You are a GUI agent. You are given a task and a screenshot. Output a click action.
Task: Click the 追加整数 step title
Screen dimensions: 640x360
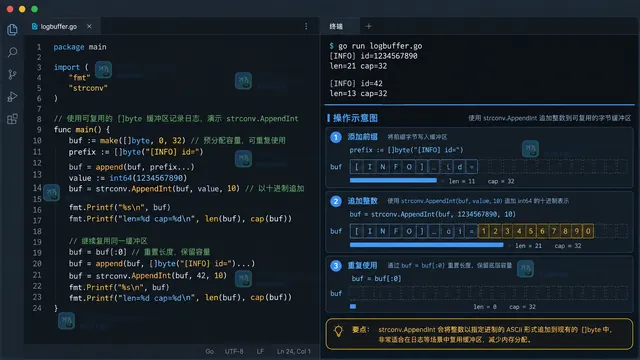pyautogui.click(x=362, y=201)
